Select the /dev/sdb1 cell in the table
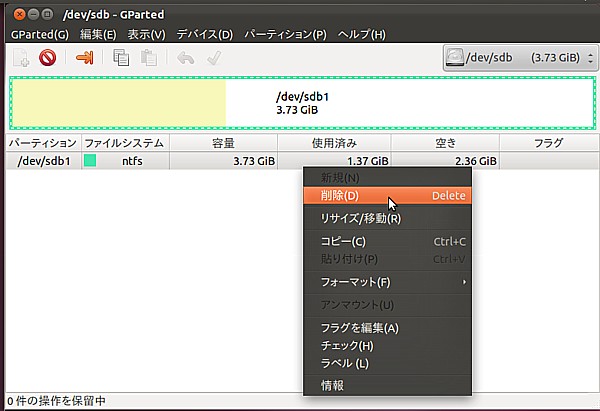Image resolution: width=600 pixels, height=411 pixels. coord(44,161)
